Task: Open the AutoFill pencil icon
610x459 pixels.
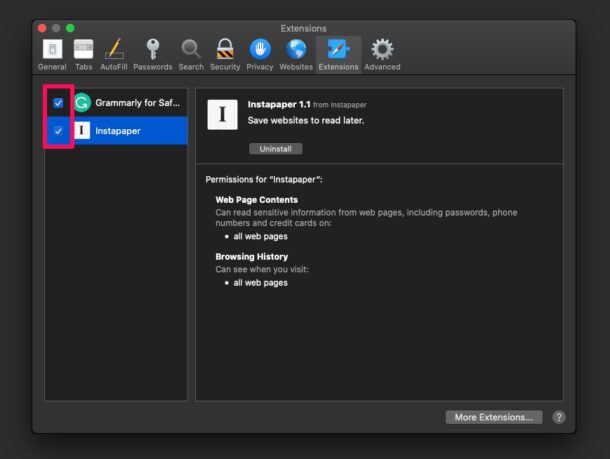Action: tap(114, 49)
